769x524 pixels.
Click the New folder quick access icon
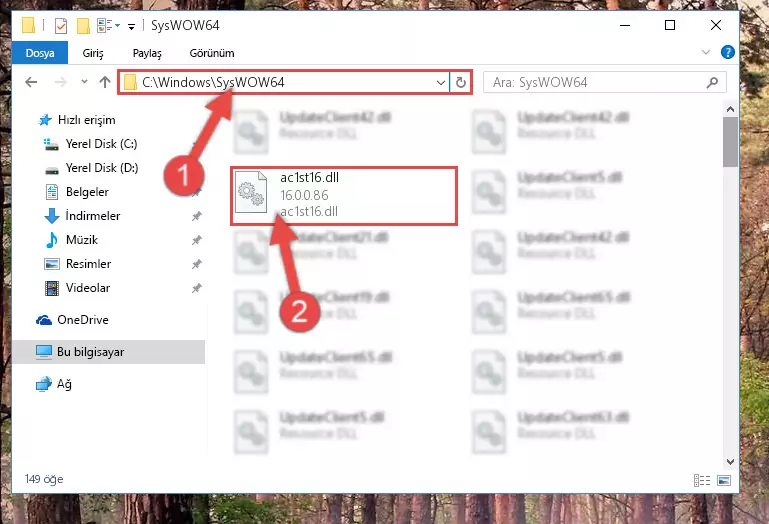point(83,26)
